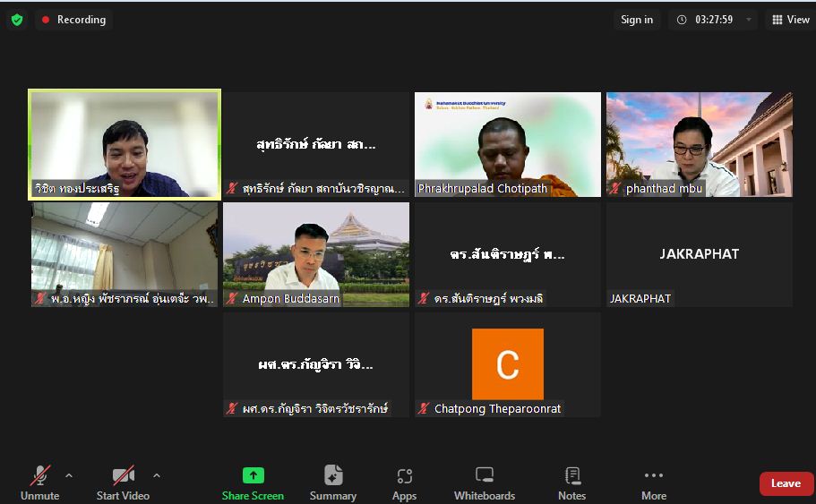Click the More options ellipsis
The image size is (816, 504).
(x=653, y=483)
